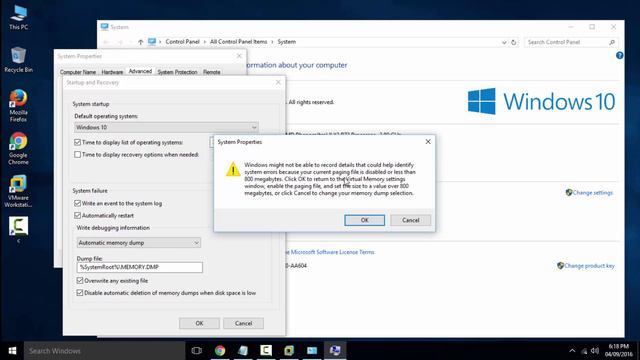Image resolution: width=640 pixels, height=360 pixels.
Task: Select the Advanced tab
Action: click(x=140, y=71)
